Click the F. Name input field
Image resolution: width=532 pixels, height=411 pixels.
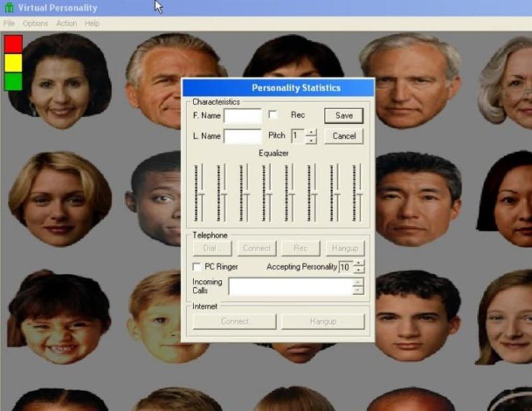241,114
